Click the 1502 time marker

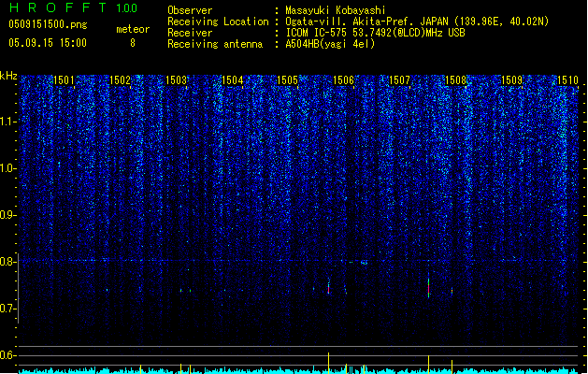[120, 79]
